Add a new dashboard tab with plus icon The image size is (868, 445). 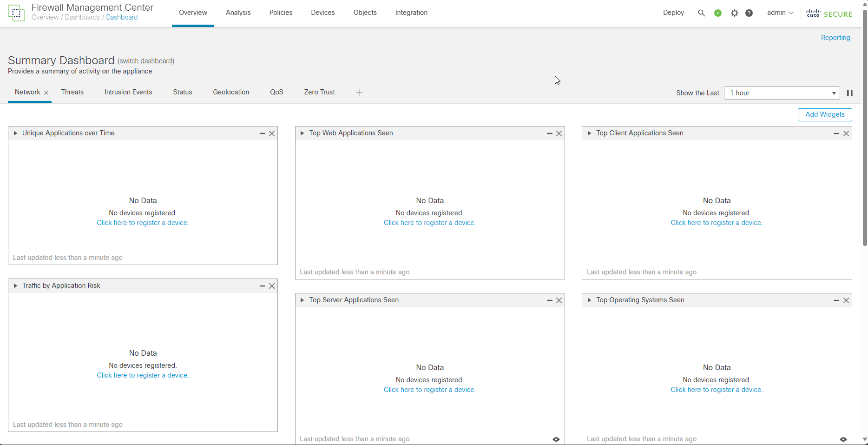359,93
